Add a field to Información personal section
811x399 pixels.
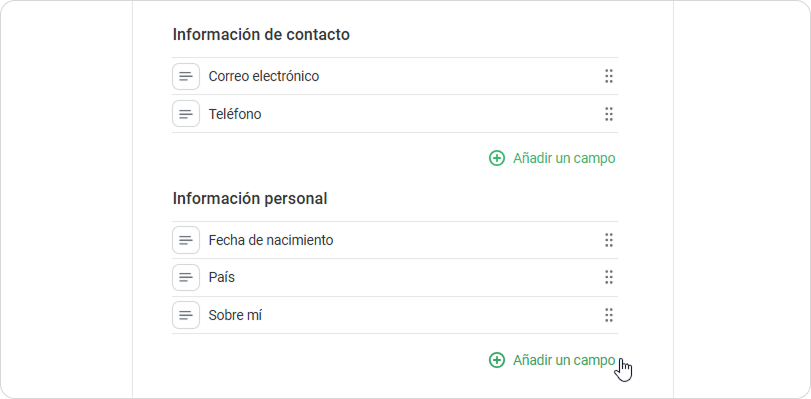(x=552, y=360)
